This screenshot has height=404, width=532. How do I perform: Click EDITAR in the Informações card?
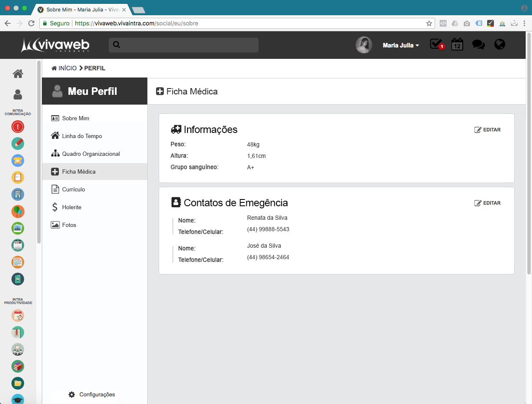[488, 130]
